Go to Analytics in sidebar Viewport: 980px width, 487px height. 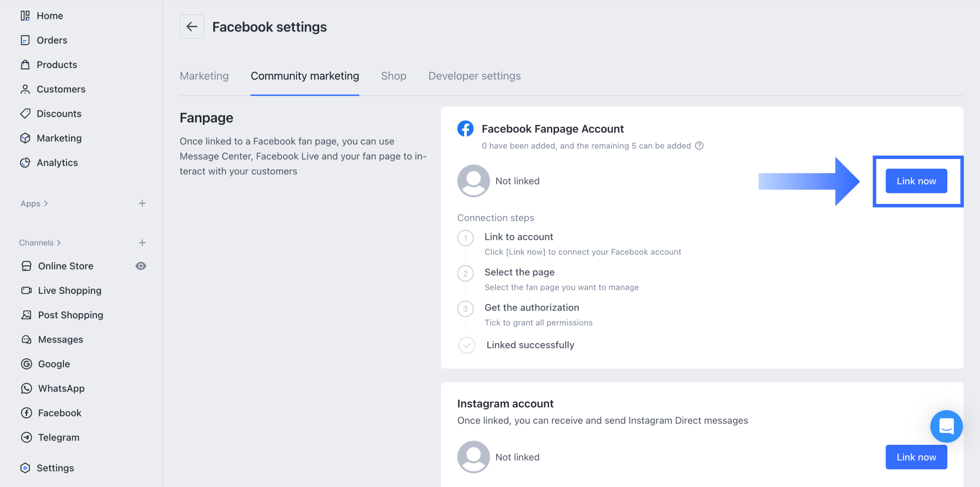[x=57, y=162]
